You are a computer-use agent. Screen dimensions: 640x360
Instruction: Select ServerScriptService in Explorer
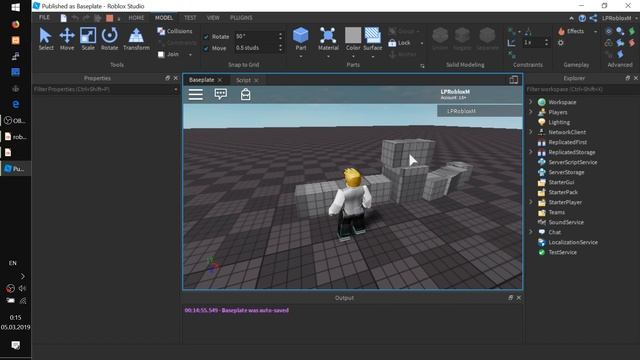pyautogui.click(x=573, y=162)
